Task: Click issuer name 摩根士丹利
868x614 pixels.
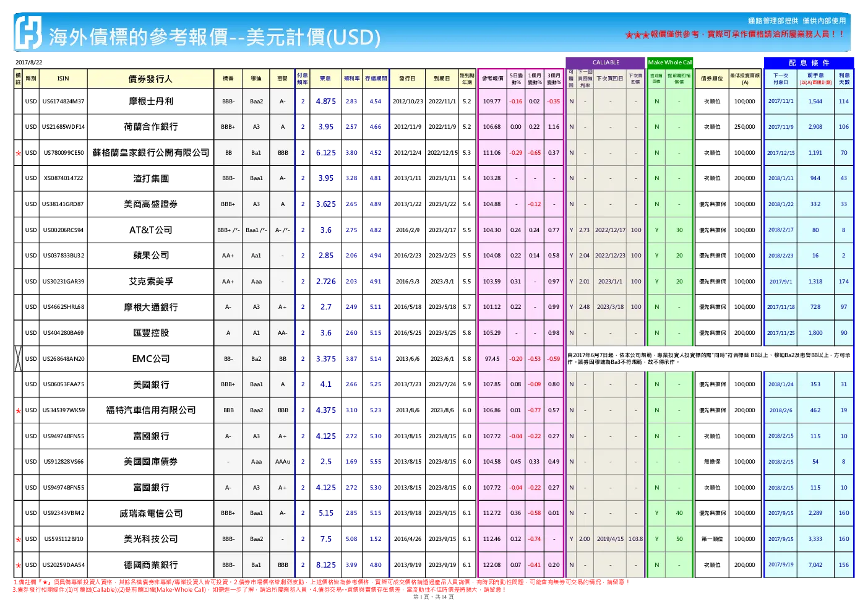Action: 151,102
